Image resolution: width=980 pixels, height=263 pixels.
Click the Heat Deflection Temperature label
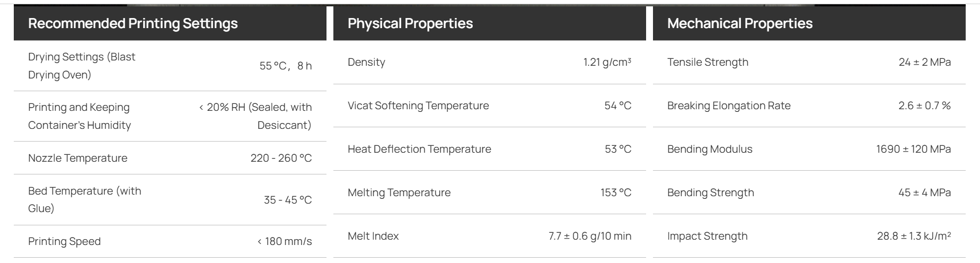click(x=419, y=149)
